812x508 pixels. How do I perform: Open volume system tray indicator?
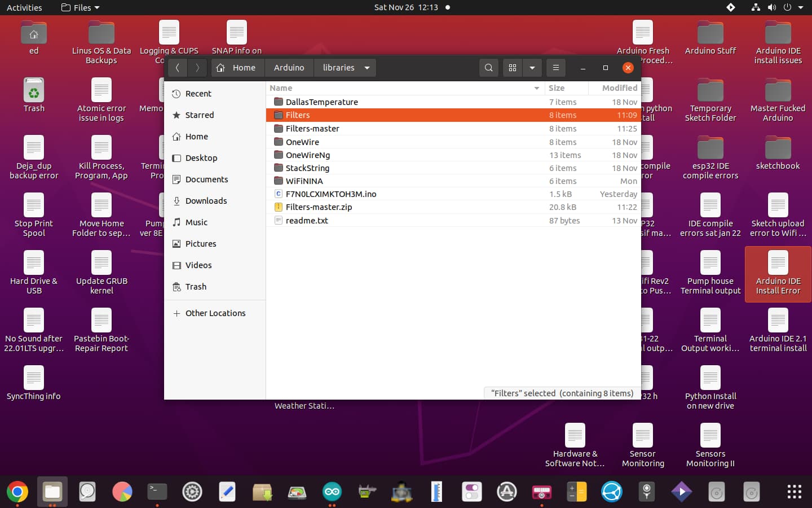[x=771, y=7]
